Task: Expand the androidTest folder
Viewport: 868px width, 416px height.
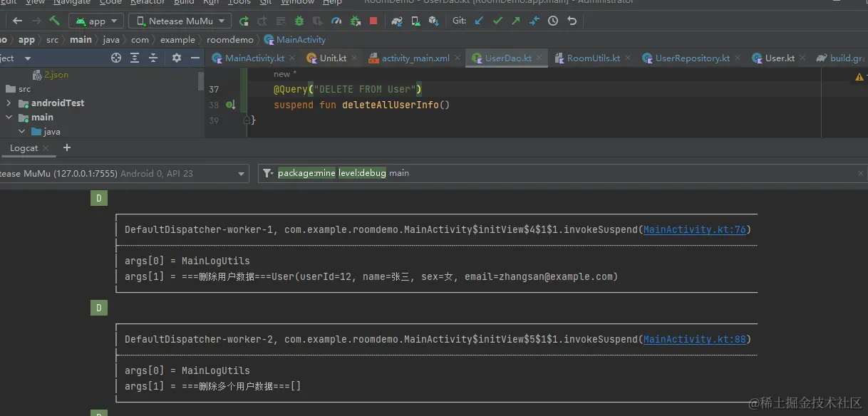Action: pyautogui.click(x=9, y=103)
